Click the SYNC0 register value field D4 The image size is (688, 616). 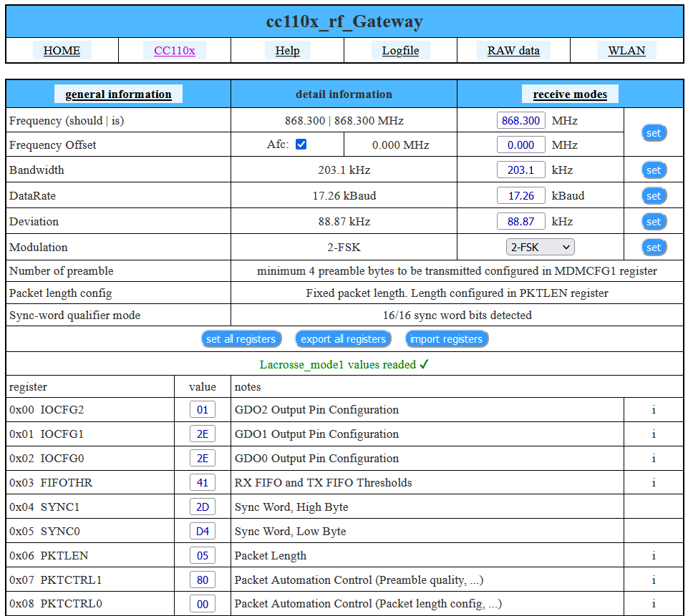click(x=203, y=532)
